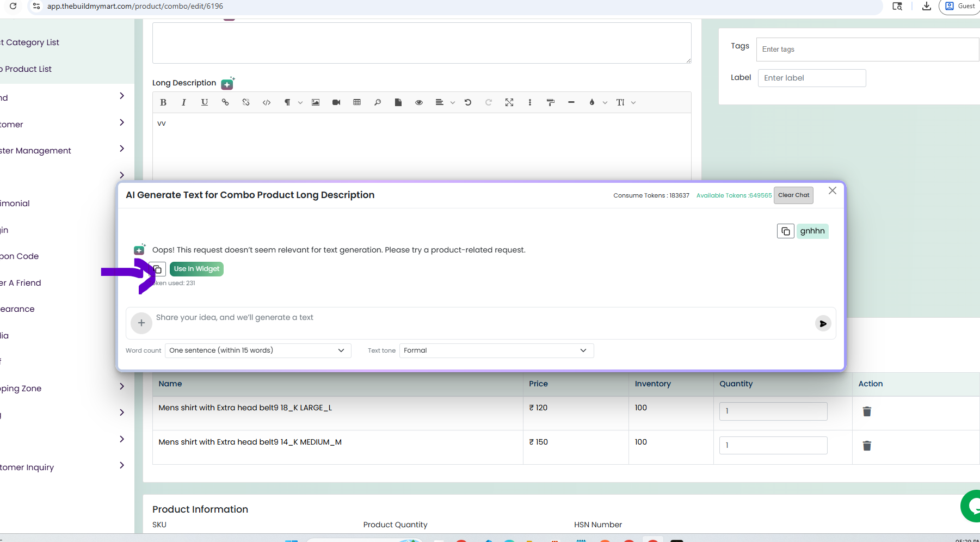Open find and replace tool

378,102
